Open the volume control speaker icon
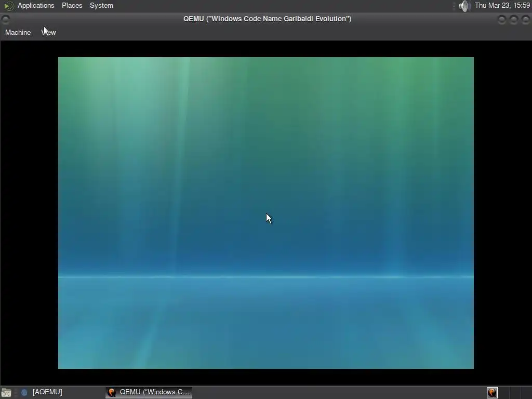This screenshot has width=532, height=399. 463,6
